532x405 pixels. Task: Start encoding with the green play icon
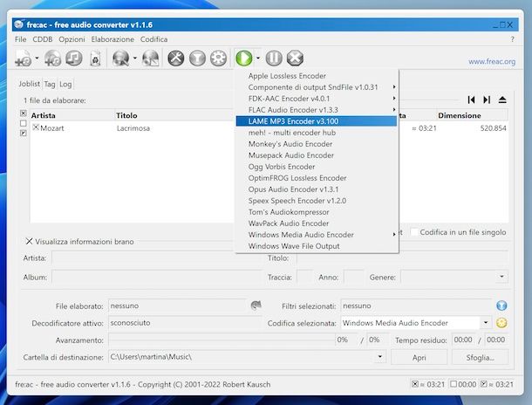244,58
